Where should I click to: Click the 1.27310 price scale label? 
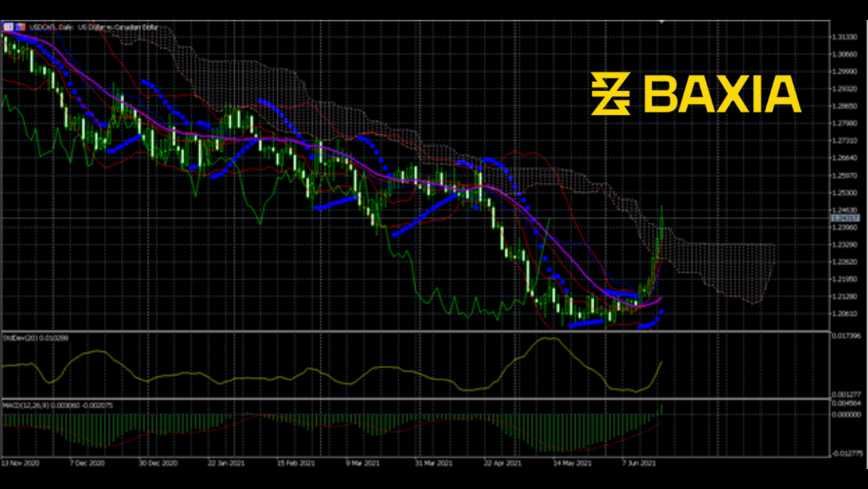[x=844, y=141]
